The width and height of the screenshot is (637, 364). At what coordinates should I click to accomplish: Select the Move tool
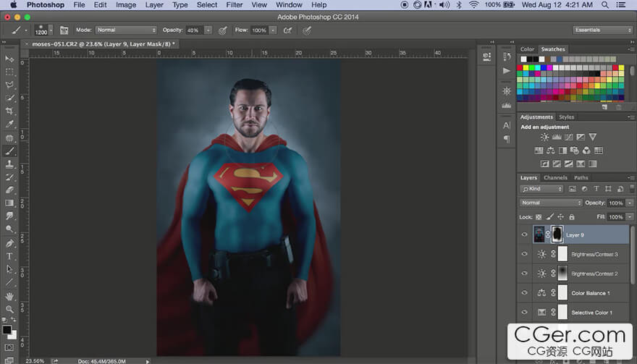click(x=9, y=59)
